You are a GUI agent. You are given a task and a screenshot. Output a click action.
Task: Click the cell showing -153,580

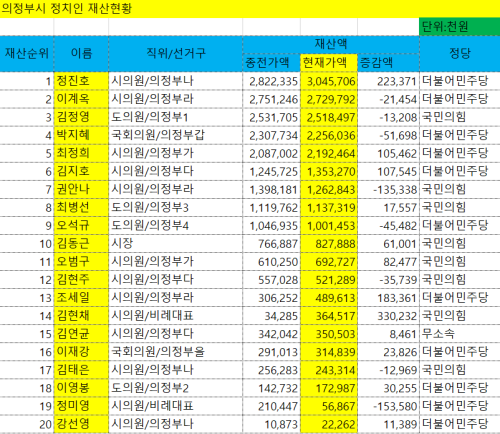pos(388,406)
